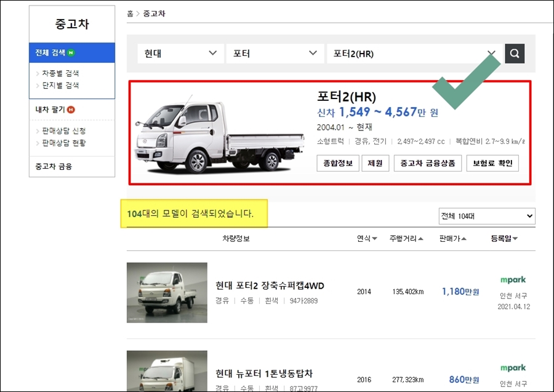Click the 2021.04.12 registration date
Image resolution: width=554 pixels, height=392 pixels.
514,306
